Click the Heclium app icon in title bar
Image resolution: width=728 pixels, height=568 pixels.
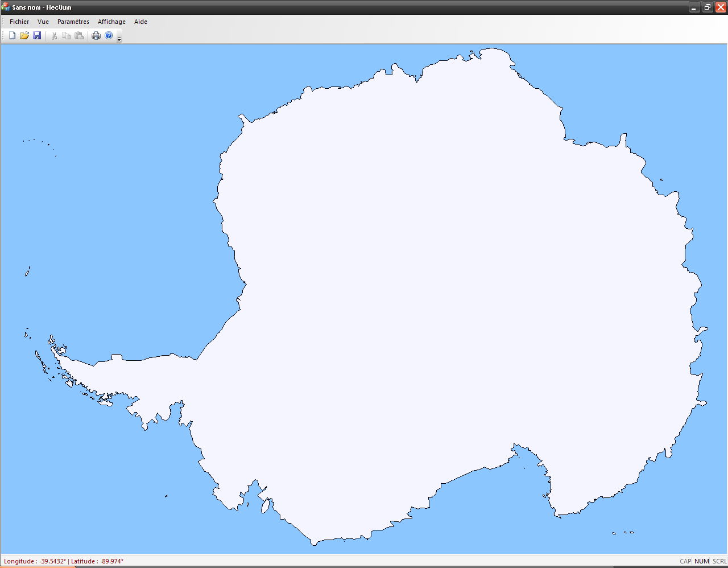click(6, 7)
